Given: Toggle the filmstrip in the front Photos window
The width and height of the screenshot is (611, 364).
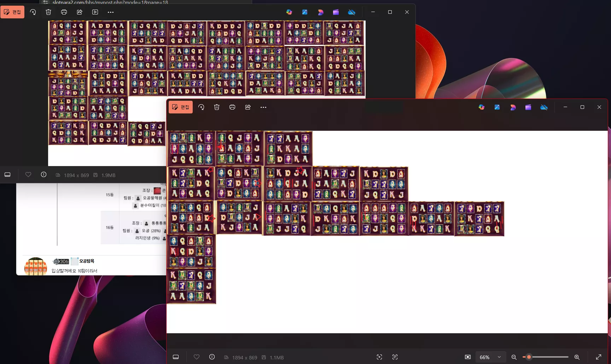Looking at the screenshot, I should [x=176, y=357].
